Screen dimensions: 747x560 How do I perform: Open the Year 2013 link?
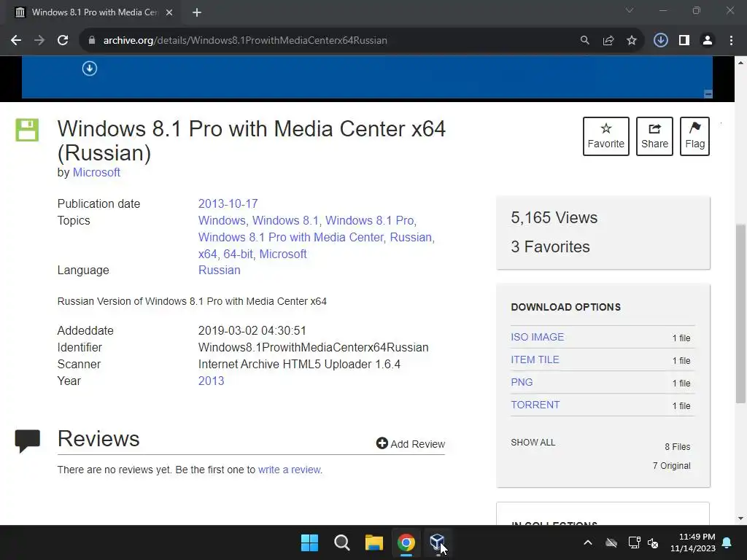[211, 381]
